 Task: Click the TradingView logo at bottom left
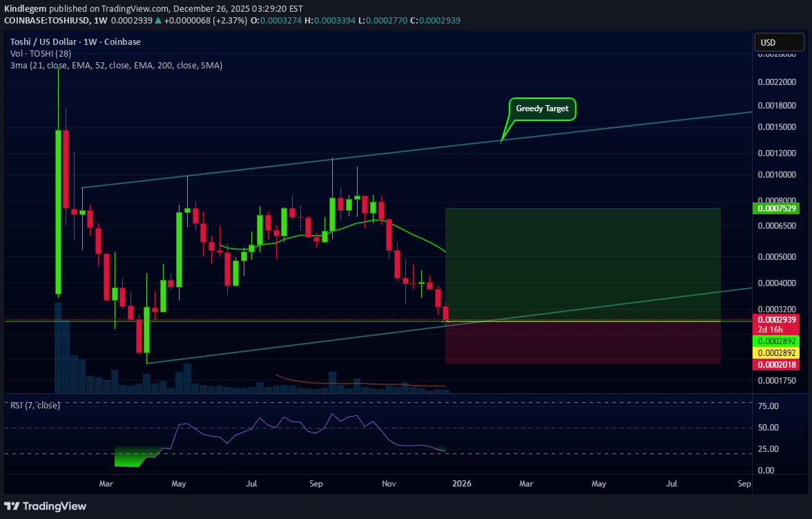(x=45, y=506)
